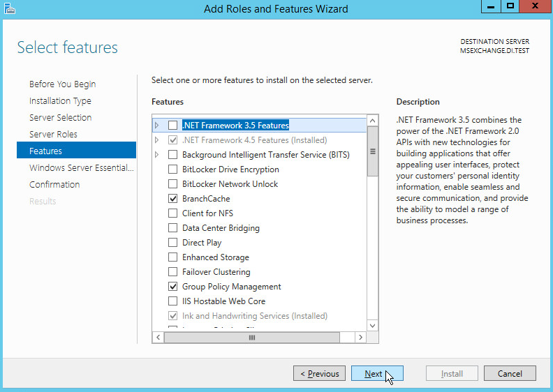Click the wizard icon in title bar
Viewport: 553px width, 392px height.
pyautogui.click(x=8, y=8)
